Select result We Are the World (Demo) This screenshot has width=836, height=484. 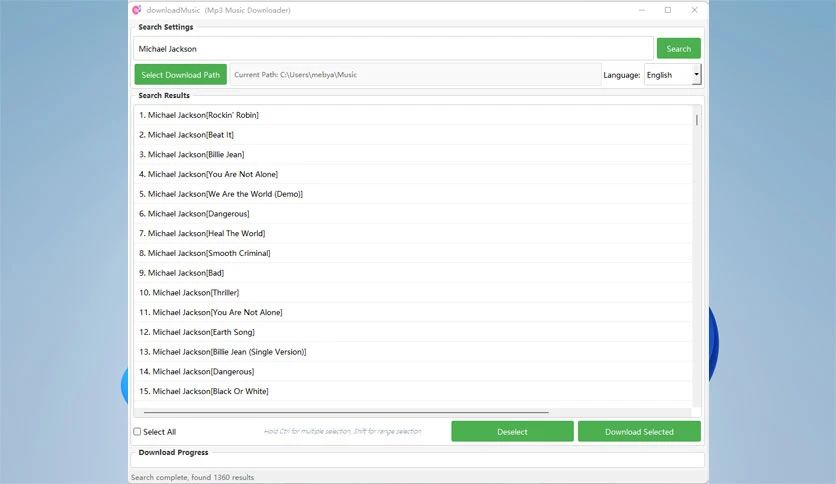(413, 193)
